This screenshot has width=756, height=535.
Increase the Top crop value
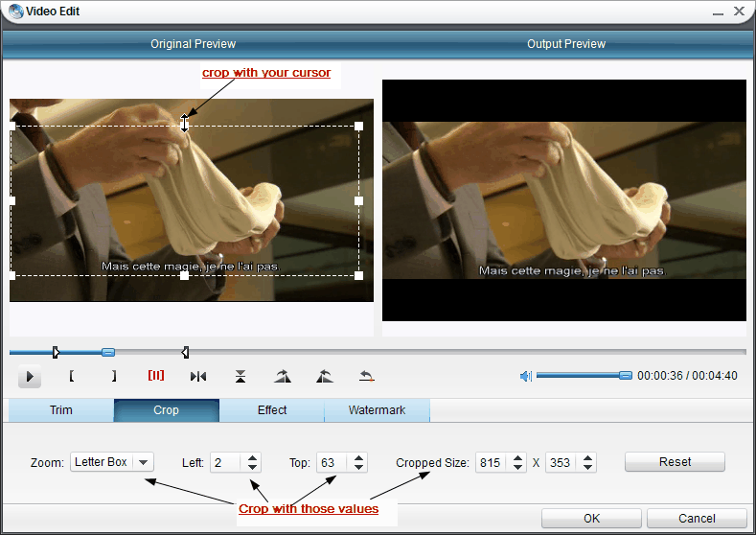tap(358, 457)
